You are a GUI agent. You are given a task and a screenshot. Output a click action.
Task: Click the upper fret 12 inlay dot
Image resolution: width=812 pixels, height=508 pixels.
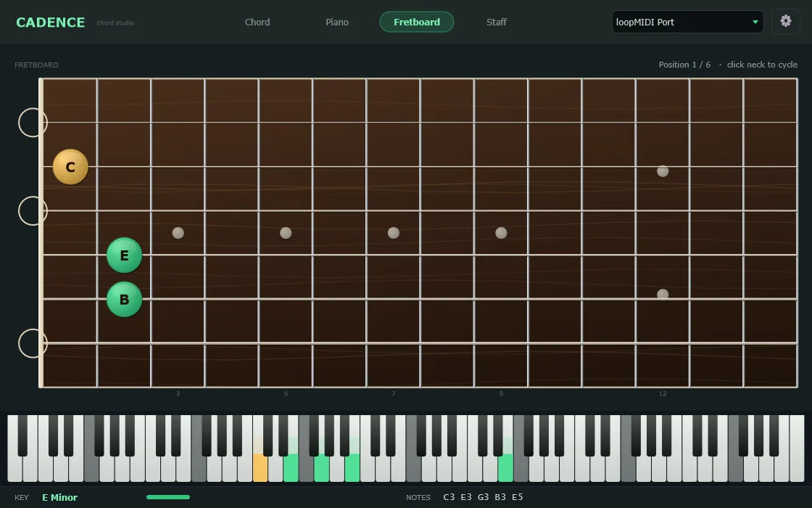tap(663, 171)
